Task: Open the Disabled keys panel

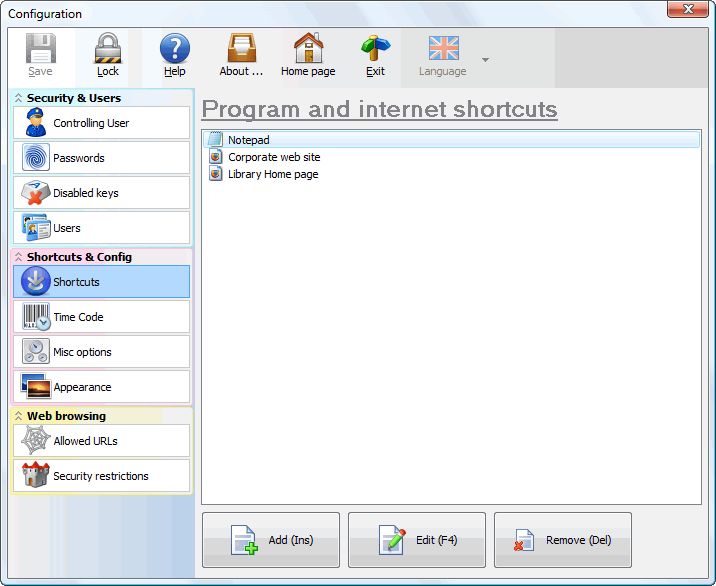Action: (101, 192)
